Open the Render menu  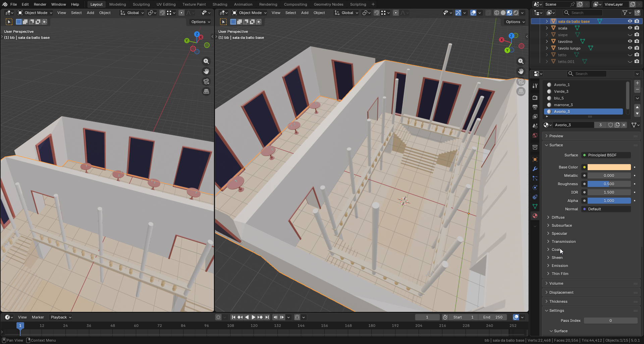point(40,4)
